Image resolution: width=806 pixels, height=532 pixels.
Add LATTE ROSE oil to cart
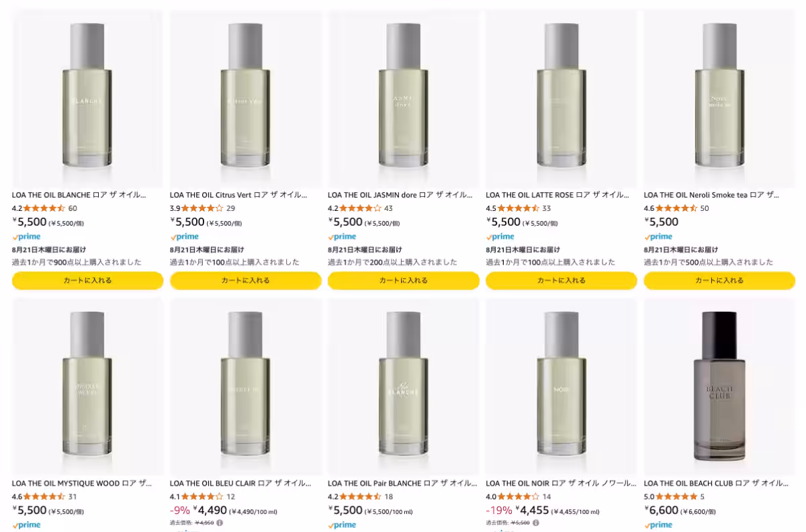(561, 280)
